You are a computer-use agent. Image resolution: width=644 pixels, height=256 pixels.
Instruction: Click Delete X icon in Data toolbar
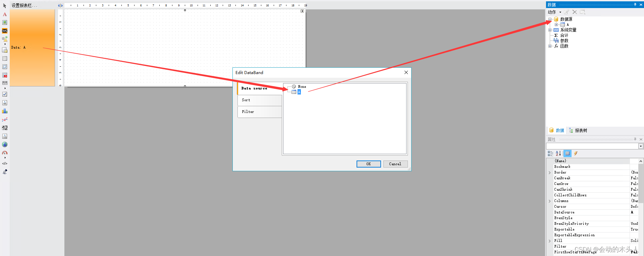point(575,12)
